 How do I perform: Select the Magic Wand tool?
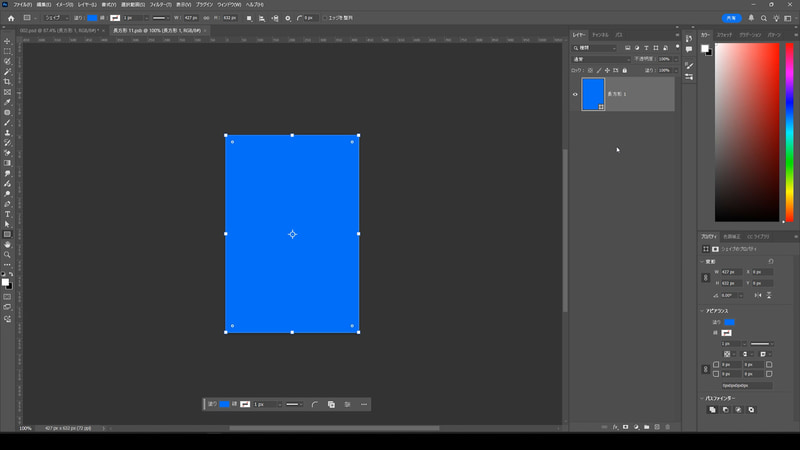pyautogui.click(x=7, y=72)
